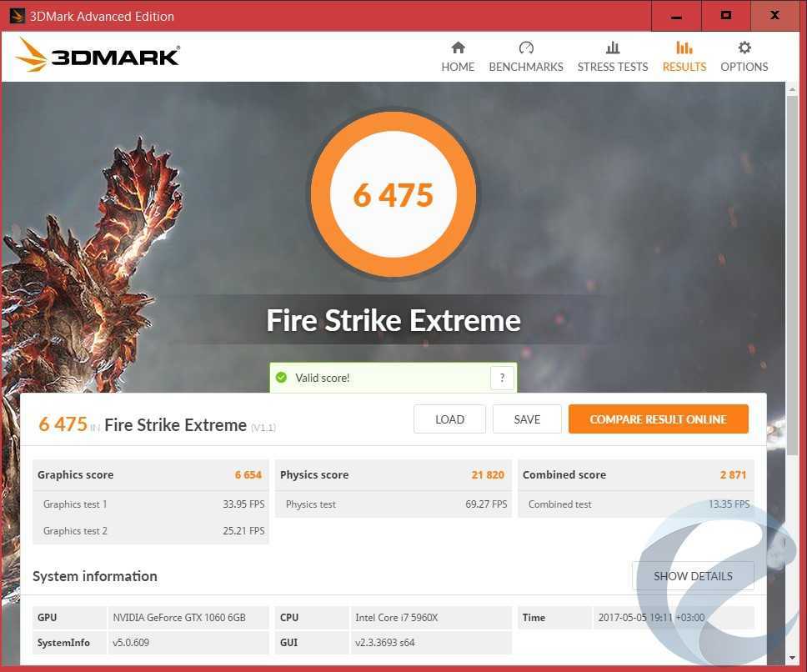This screenshot has width=807, height=672.
Task: Click the orange Results bars icon
Action: (x=684, y=48)
